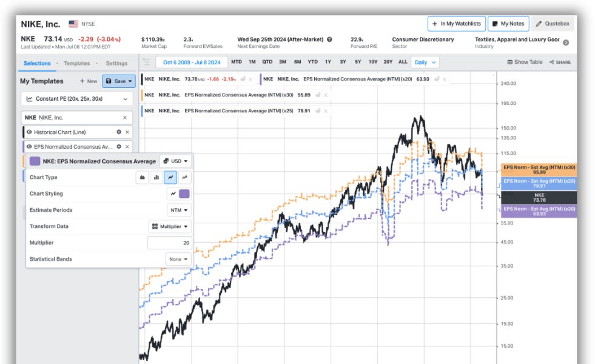Click the black NKE 73.78 axis label
Viewport: 595px width, 364px height.
tap(539, 198)
